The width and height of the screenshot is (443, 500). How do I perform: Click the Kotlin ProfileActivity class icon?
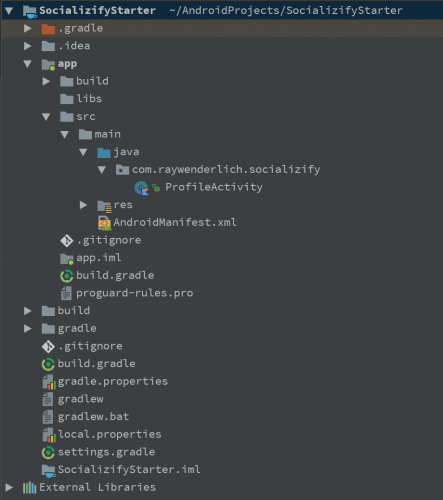tap(142, 188)
